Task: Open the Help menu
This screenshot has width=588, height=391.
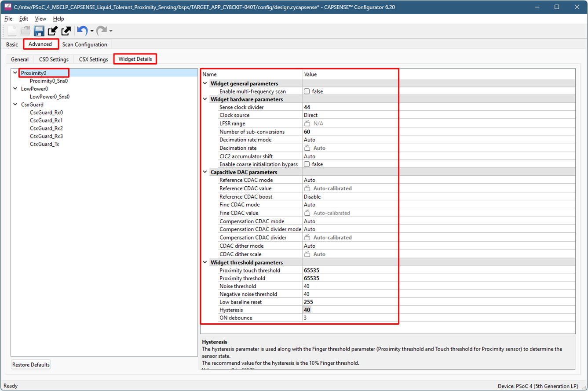Action: pos(58,19)
